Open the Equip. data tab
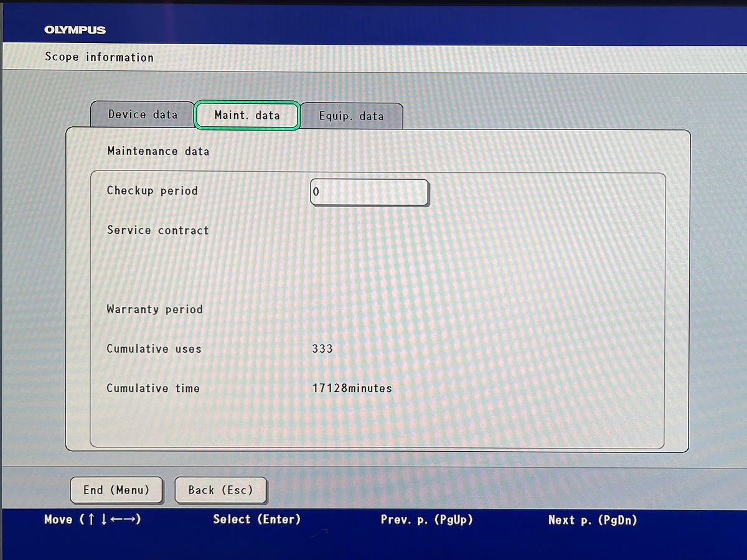This screenshot has width=747, height=560. [351, 116]
